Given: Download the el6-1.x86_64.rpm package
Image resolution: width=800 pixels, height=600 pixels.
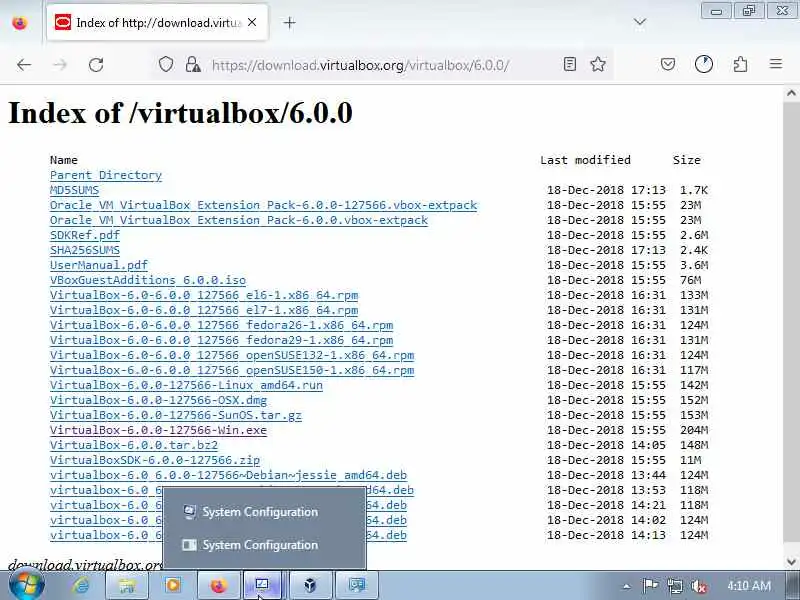Looking at the screenshot, I should (x=204, y=295).
